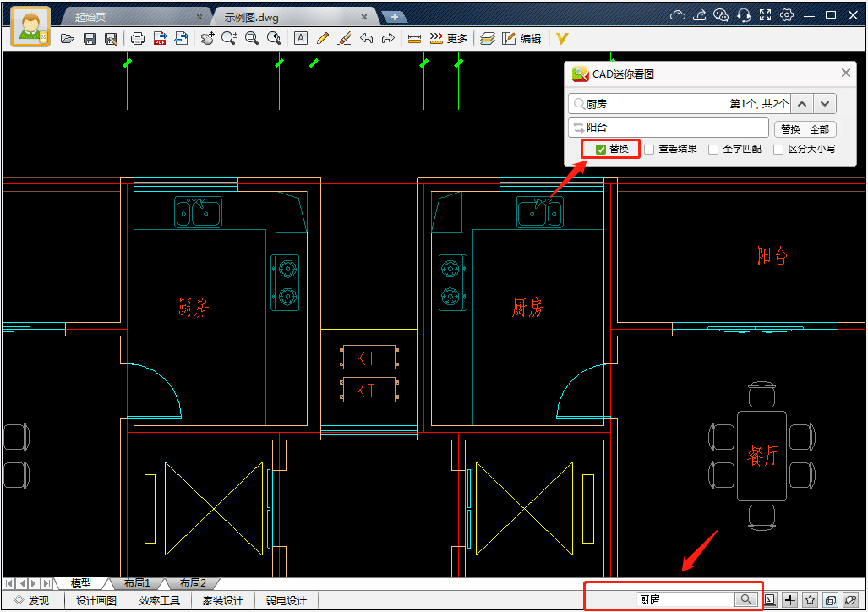Click the print icon in toolbar

(x=138, y=39)
